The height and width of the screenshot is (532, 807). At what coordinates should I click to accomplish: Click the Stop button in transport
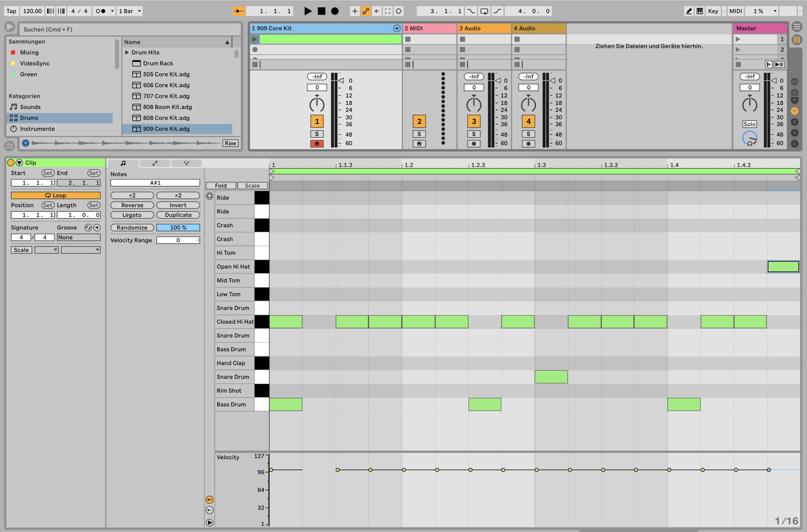coord(321,11)
